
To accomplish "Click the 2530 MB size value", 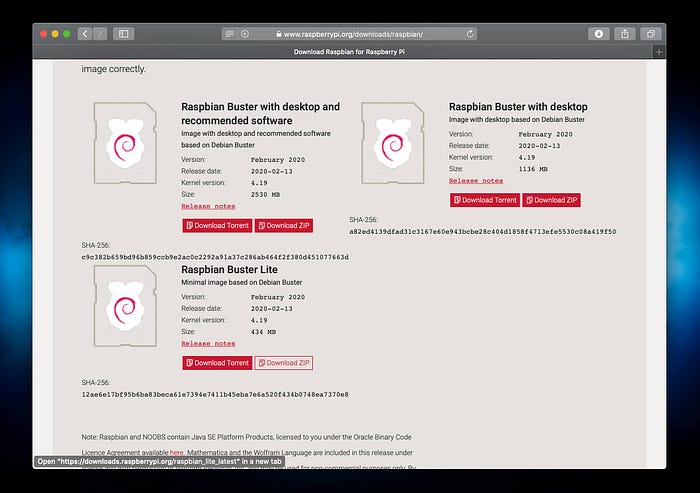I will [x=265, y=195].
